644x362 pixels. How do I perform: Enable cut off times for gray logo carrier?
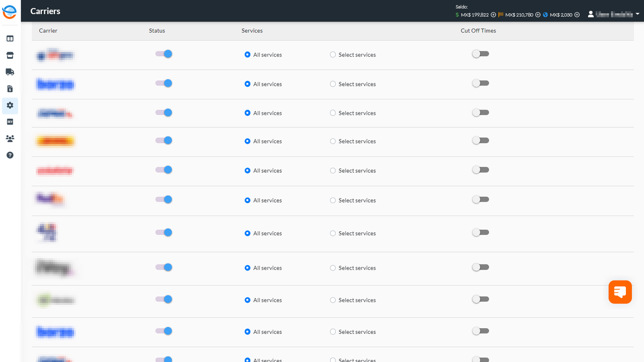pyautogui.click(x=480, y=267)
